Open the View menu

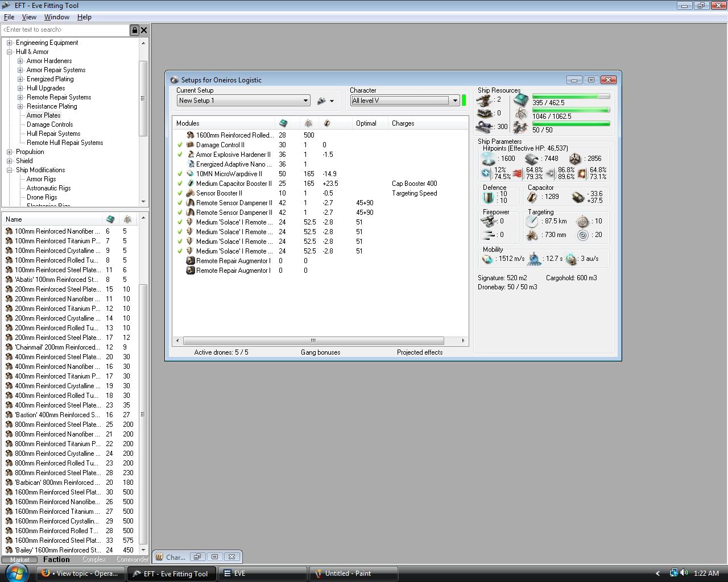(29, 17)
